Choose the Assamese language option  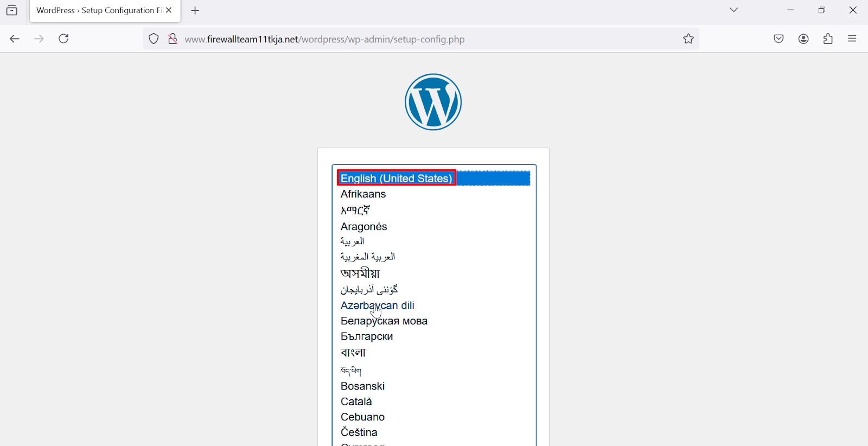[433, 273]
